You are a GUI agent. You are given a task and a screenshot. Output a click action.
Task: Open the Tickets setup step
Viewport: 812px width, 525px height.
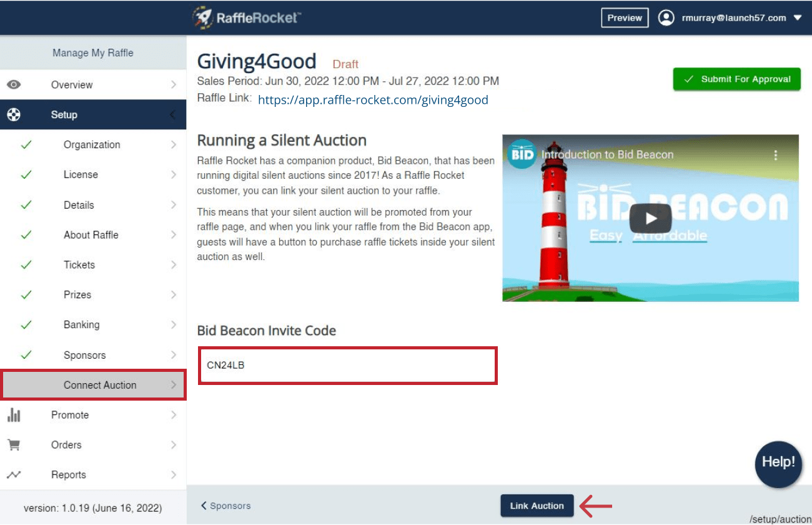[93, 265]
